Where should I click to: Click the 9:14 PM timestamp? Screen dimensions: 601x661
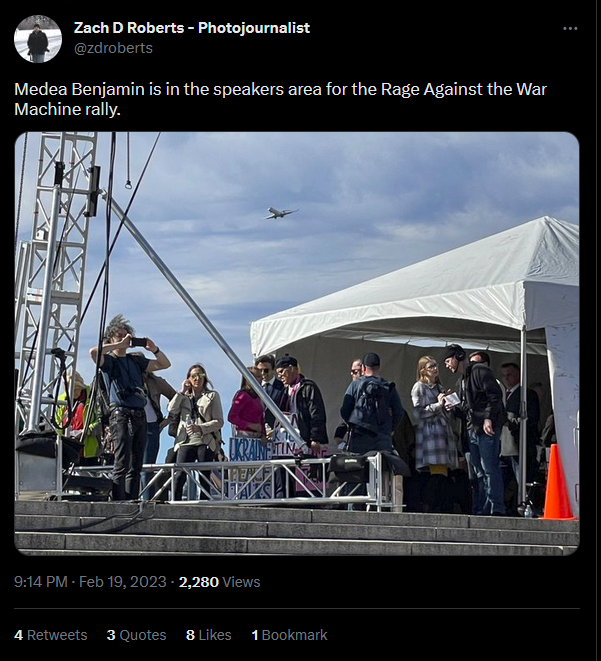pyautogui.click(x=41, y=582)
